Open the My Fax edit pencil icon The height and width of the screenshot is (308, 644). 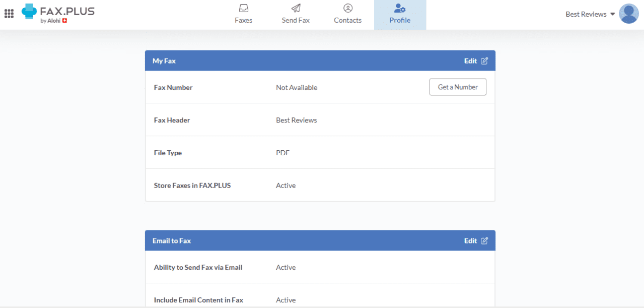(x=484, y=60)
